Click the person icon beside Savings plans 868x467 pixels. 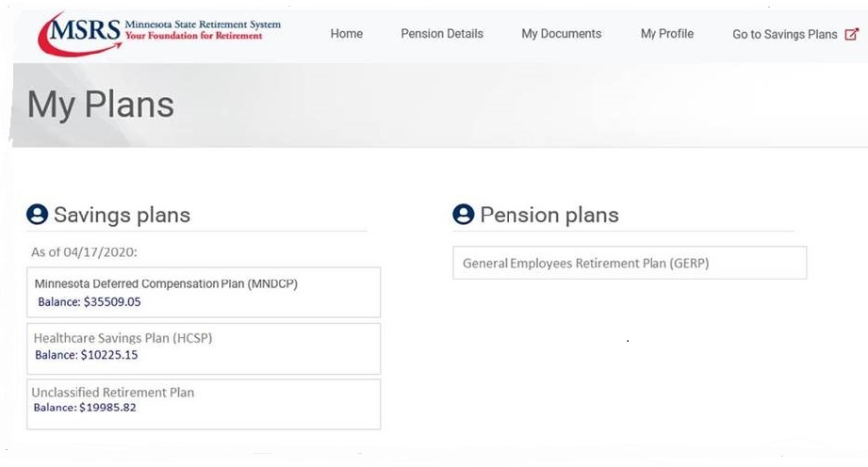[x=37, y=216]
